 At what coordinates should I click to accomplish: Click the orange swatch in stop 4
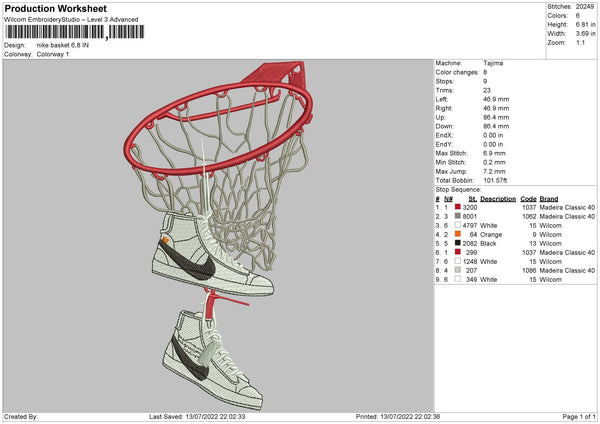[458, 234]
